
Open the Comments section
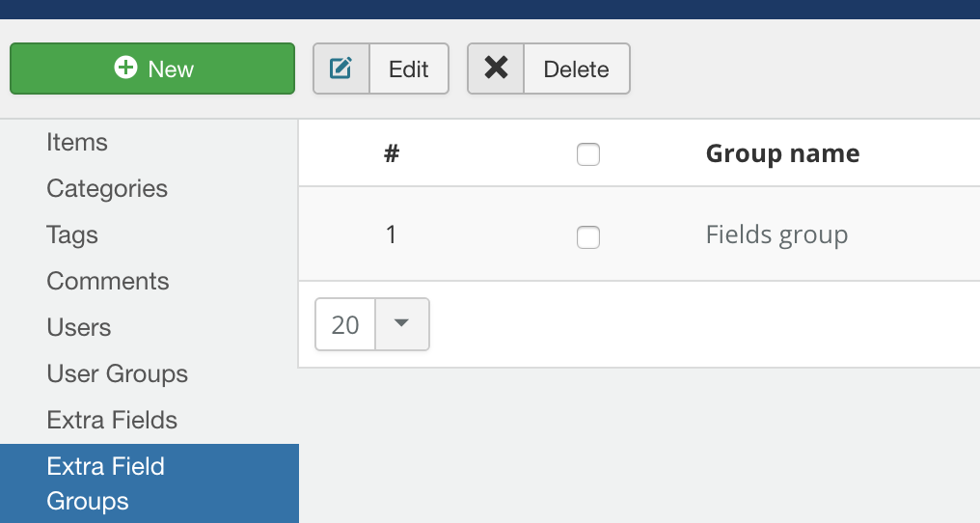pyautogui.click(x=108, y=282)
